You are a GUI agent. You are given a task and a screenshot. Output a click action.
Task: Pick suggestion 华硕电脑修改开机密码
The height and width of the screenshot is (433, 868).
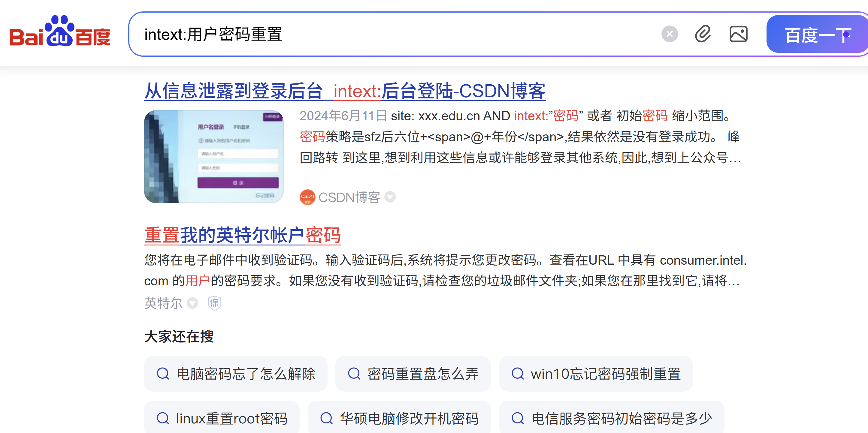pyautogui.click(x=399, y=419)
